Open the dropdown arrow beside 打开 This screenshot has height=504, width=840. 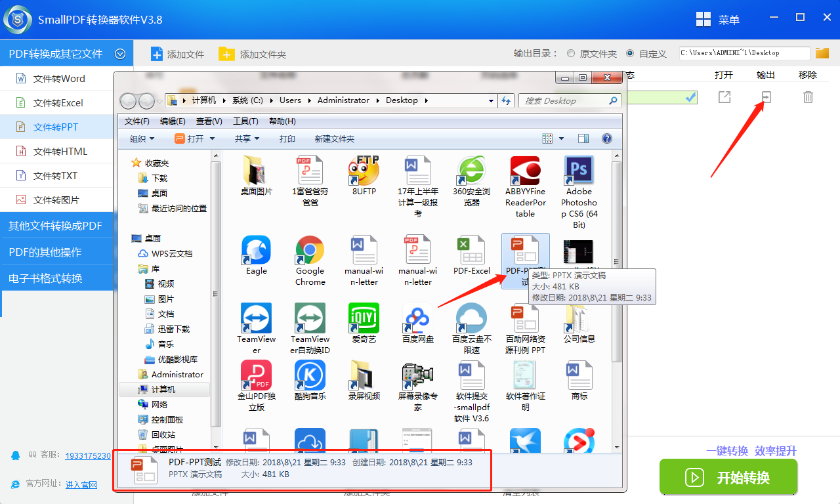click(212, 138)
